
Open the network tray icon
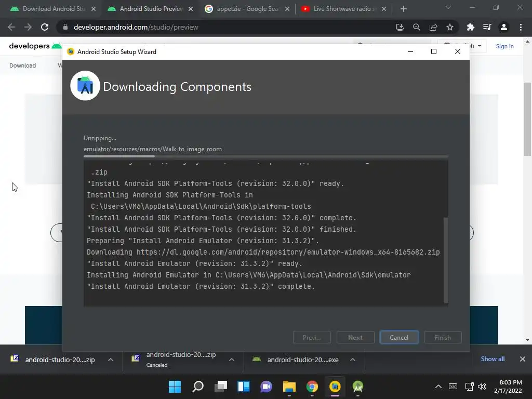[x=469, y=387]
